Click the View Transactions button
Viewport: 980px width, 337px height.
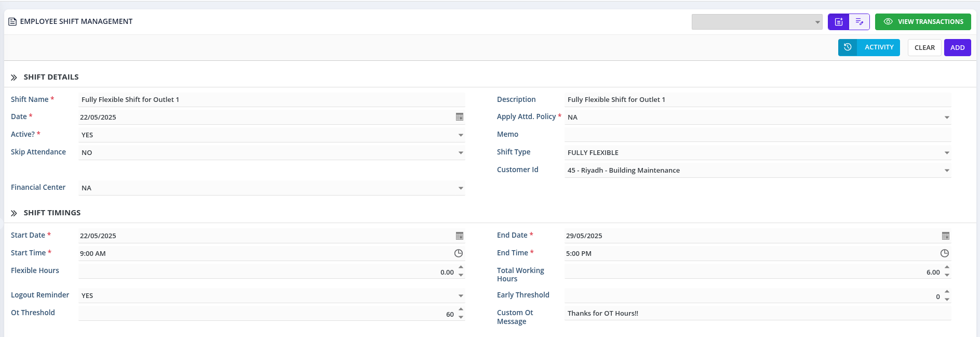coord(923,22)
